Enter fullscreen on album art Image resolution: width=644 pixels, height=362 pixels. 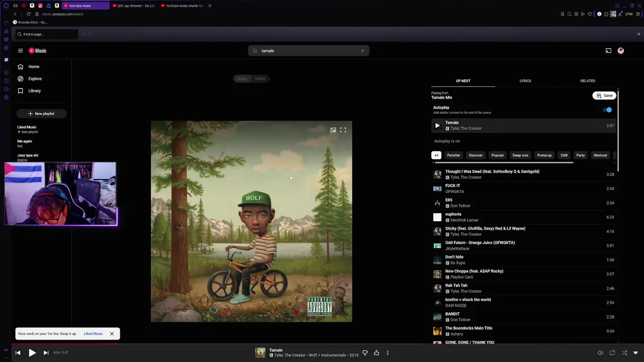click(343, 130)
